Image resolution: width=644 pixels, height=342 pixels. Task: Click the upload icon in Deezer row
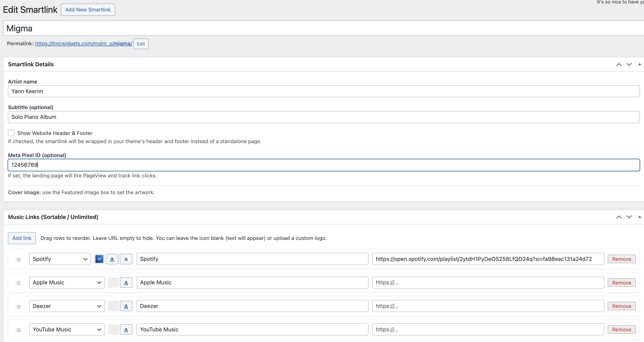[126, 306]
